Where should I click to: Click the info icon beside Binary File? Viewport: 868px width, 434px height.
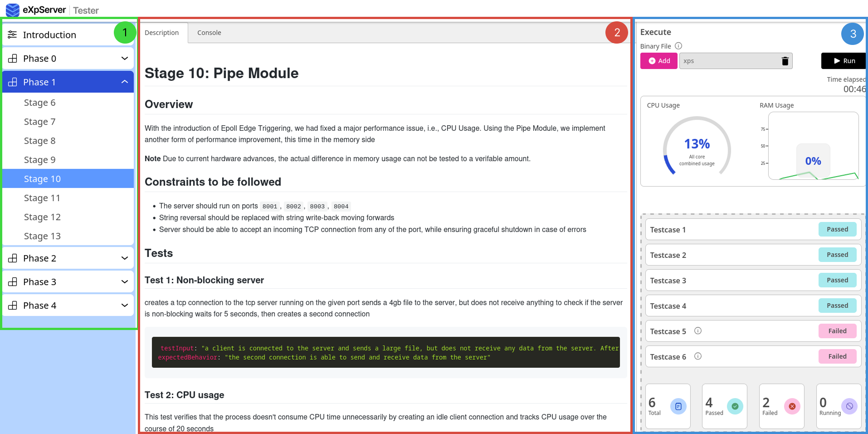coord(678,46)
